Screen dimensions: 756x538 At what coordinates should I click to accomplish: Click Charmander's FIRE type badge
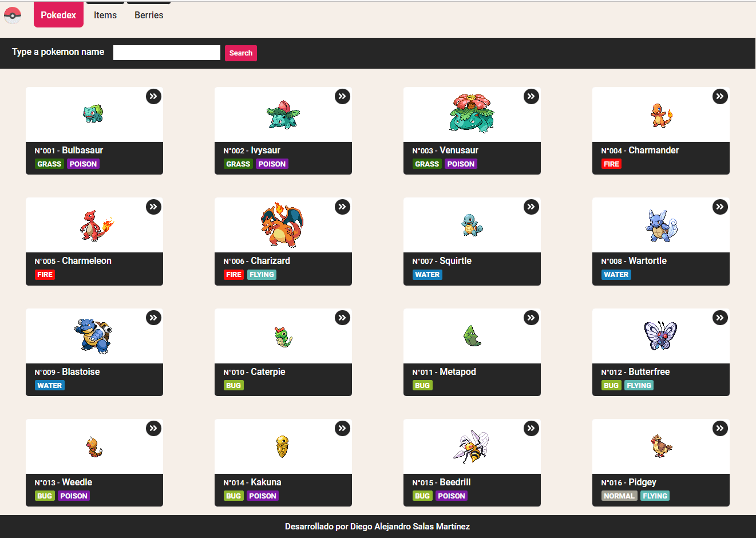(x=611, y=164)
